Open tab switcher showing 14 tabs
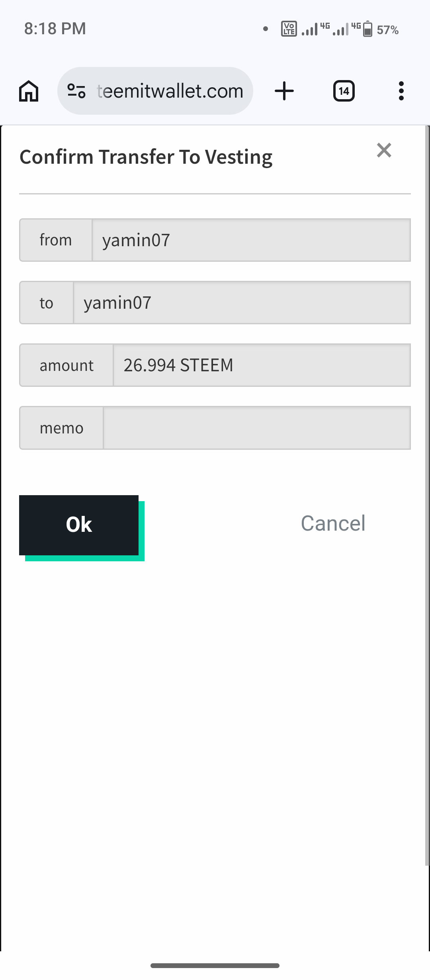The height and width of the screenshot is (980, 430). [344, 91]
